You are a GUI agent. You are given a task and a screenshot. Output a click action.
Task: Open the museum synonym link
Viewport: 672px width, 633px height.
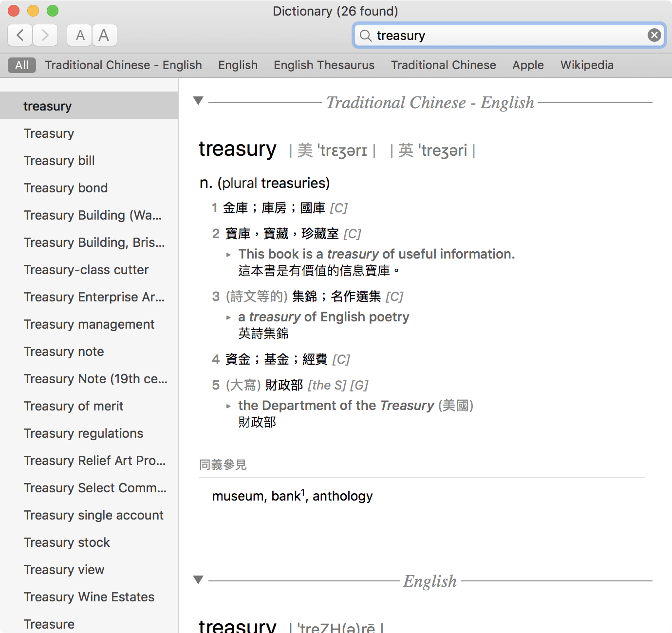point(238,496)
